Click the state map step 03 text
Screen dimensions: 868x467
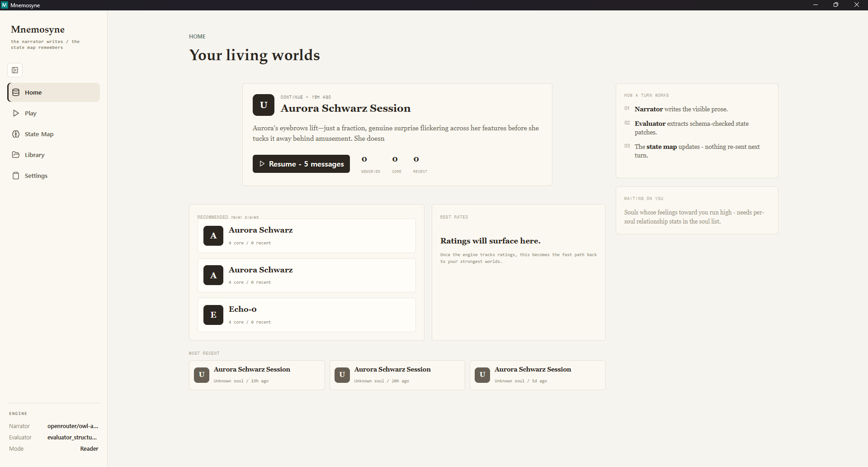pos(697,151)
